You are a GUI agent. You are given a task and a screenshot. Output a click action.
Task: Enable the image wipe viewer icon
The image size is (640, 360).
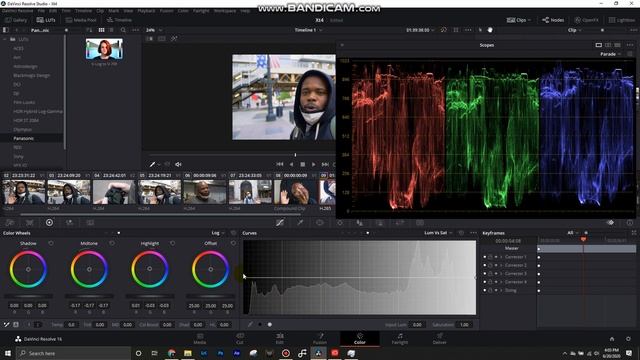(x=150, y=39)
